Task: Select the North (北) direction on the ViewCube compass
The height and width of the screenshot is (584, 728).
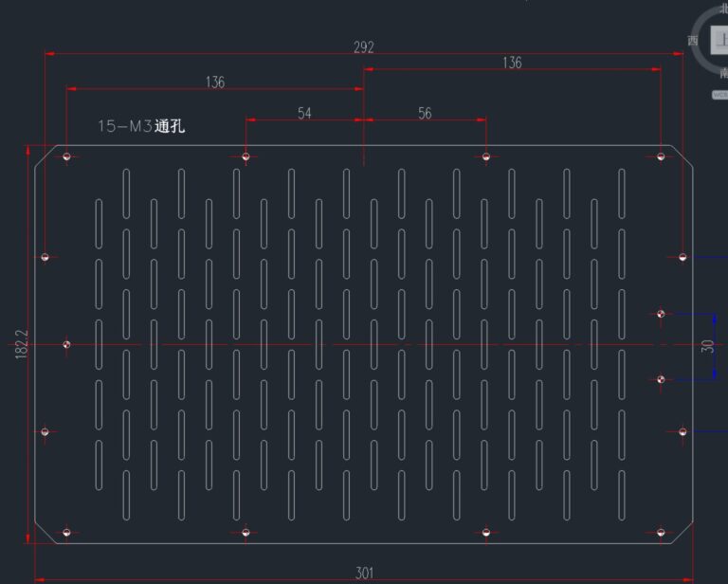Action: coord(724,9)
